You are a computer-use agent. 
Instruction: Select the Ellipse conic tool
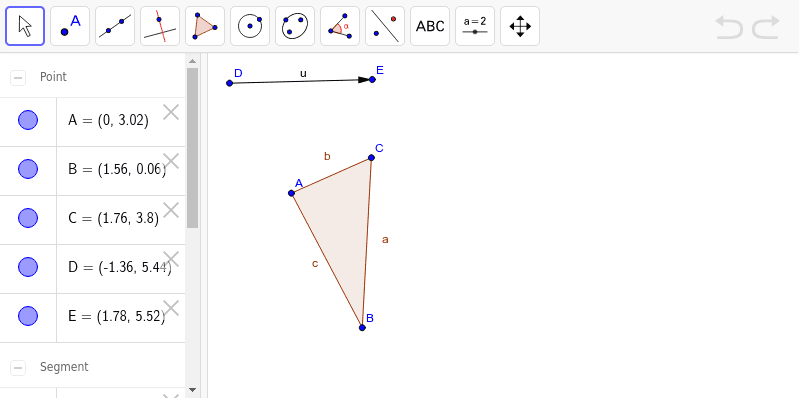coord(295,26)
